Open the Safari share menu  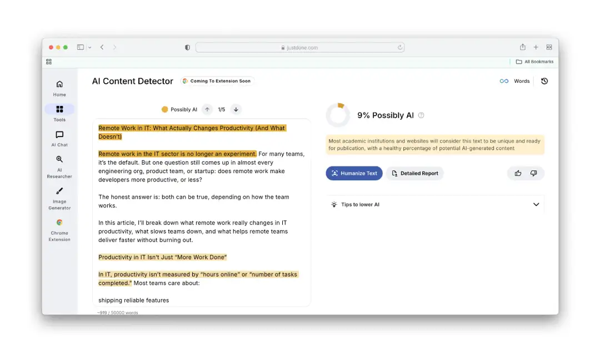click(x=523, y=47)
